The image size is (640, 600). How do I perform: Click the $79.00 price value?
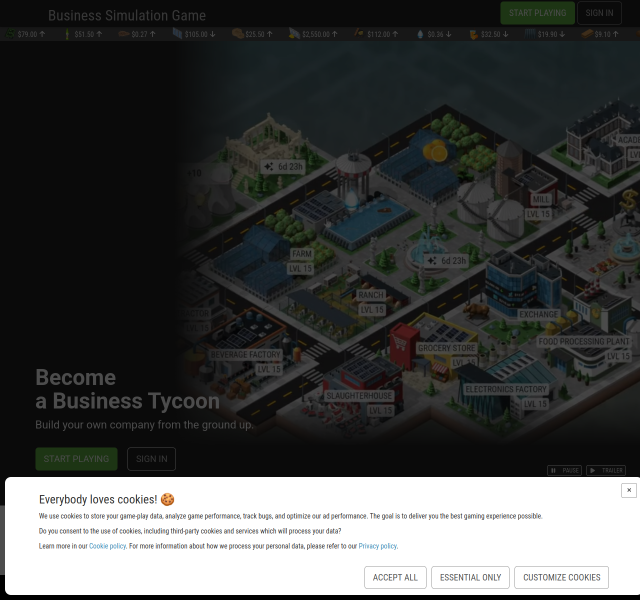click(27, 34)
